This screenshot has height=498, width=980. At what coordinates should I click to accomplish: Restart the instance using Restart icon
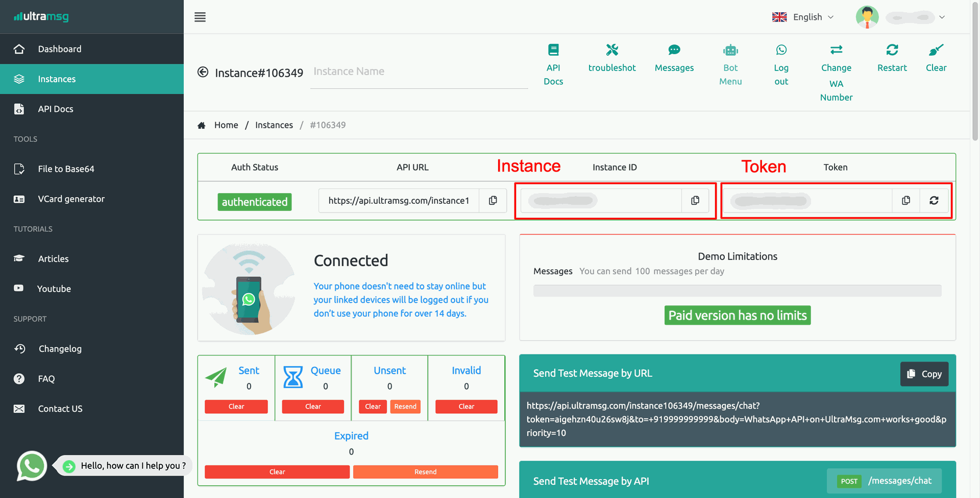point(892,50)
